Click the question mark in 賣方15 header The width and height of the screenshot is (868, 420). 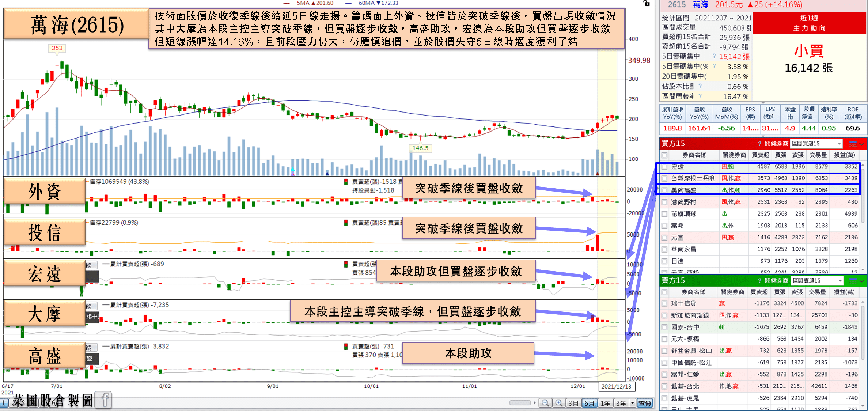pos(759,280)
